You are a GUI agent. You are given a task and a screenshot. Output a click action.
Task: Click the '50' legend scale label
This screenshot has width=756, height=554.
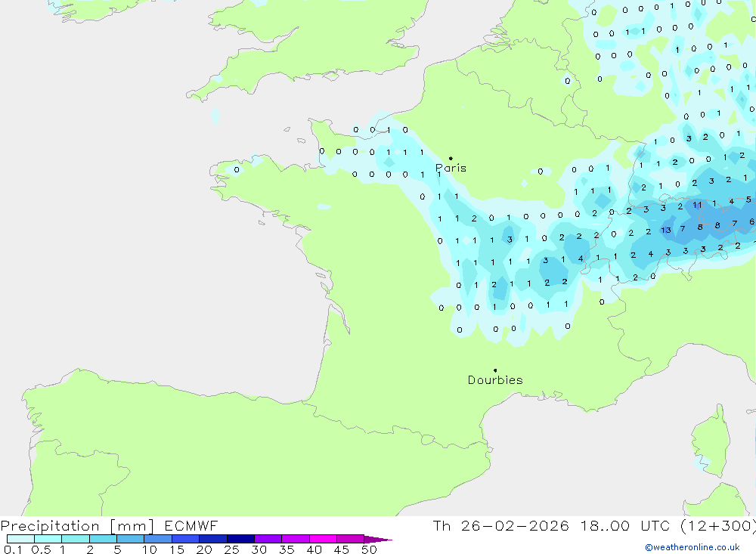pos(369,549)
